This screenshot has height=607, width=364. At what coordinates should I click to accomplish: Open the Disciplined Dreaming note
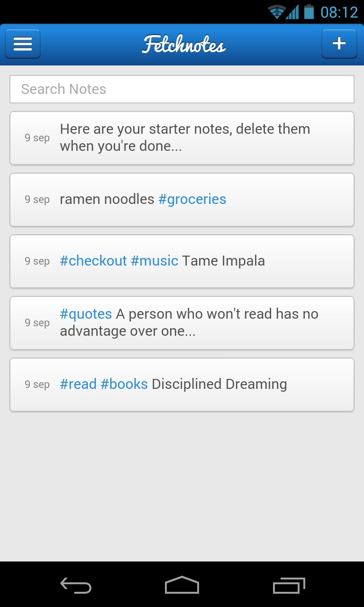219,384
